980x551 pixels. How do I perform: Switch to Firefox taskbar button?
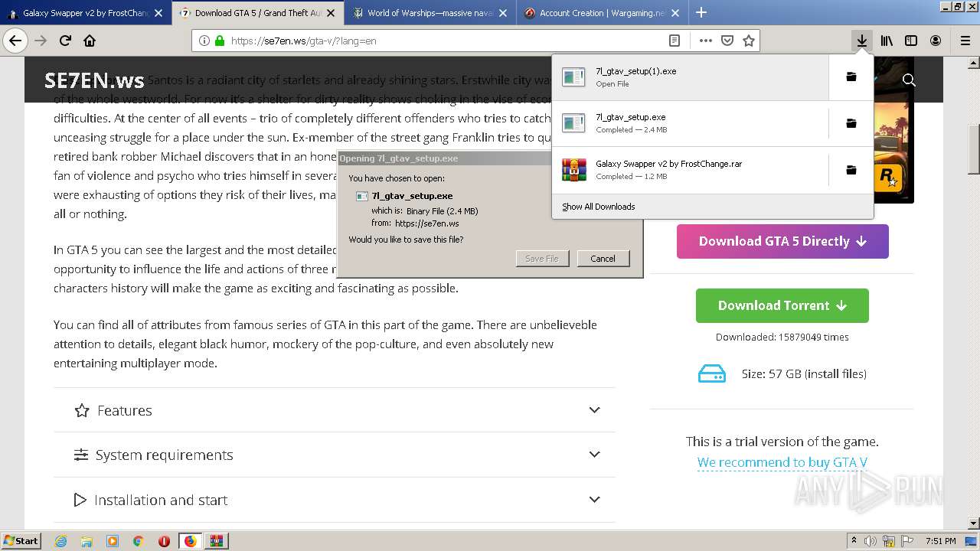tap(190, 541)
